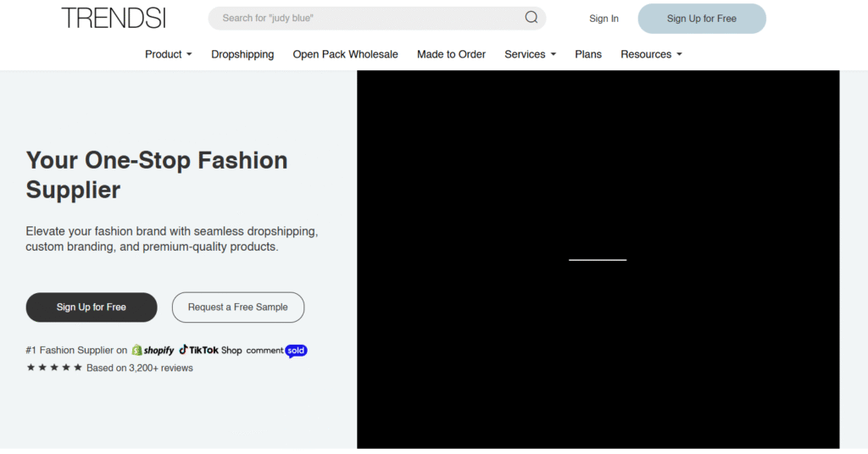868x454 pixels.
Task: Click "#1 Fashion Supplier on" text
Action: [x=76, y=351]
